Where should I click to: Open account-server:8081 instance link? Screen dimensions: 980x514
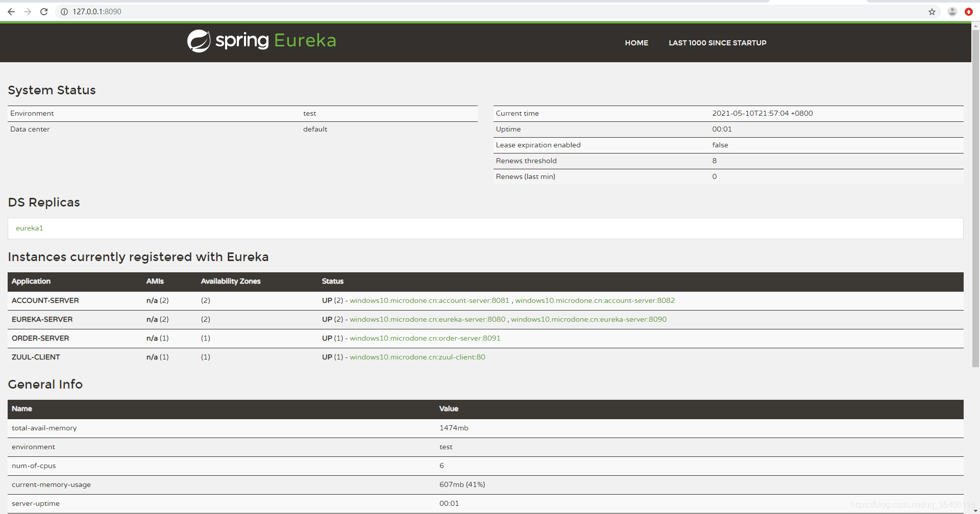coord(429,300)
